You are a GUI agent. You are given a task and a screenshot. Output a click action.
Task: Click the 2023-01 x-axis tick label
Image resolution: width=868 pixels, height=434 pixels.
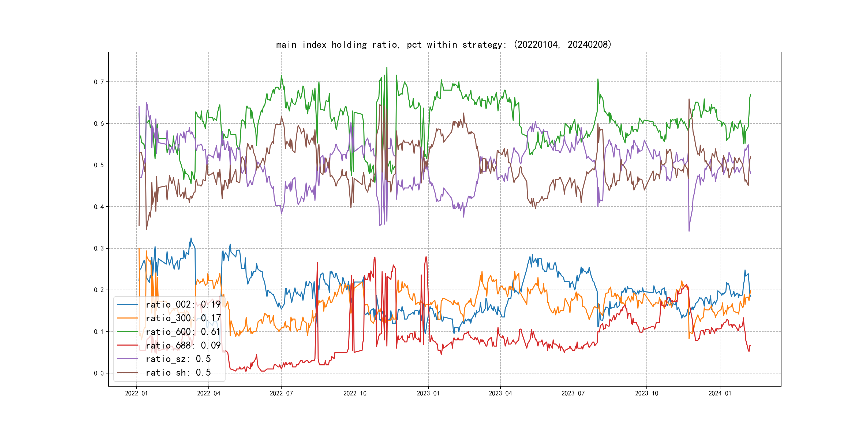[x=428, y=393]
